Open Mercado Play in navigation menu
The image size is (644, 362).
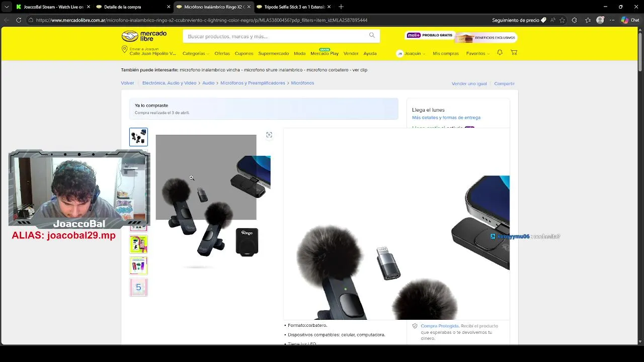coord(325,53)
